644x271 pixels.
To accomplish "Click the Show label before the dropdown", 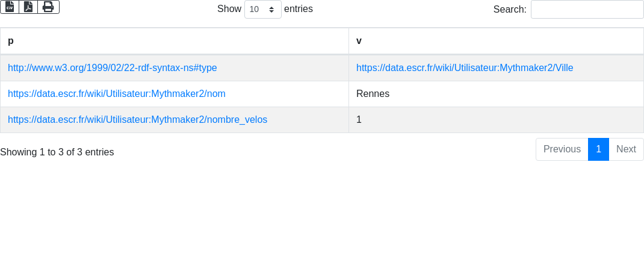I will click(x=229, y=9).
